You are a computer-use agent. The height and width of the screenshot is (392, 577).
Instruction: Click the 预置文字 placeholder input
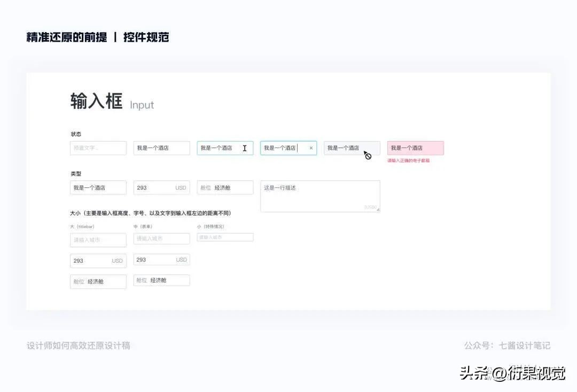pos(98,148)
